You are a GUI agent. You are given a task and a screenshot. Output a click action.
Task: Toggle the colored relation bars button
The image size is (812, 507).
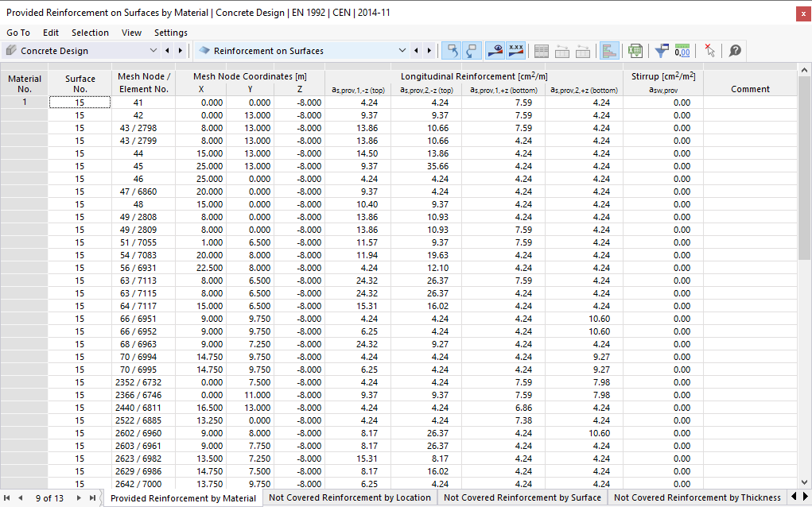point(609,51)
